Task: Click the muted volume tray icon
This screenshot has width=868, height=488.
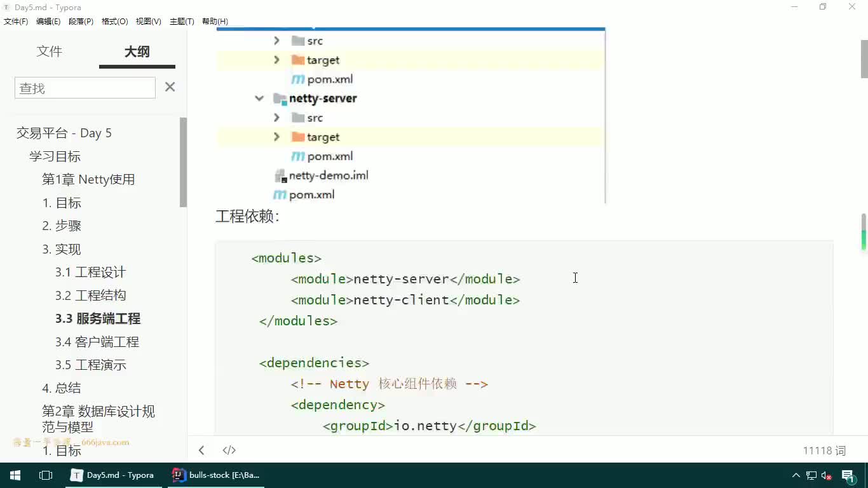Action: point(827,475)
